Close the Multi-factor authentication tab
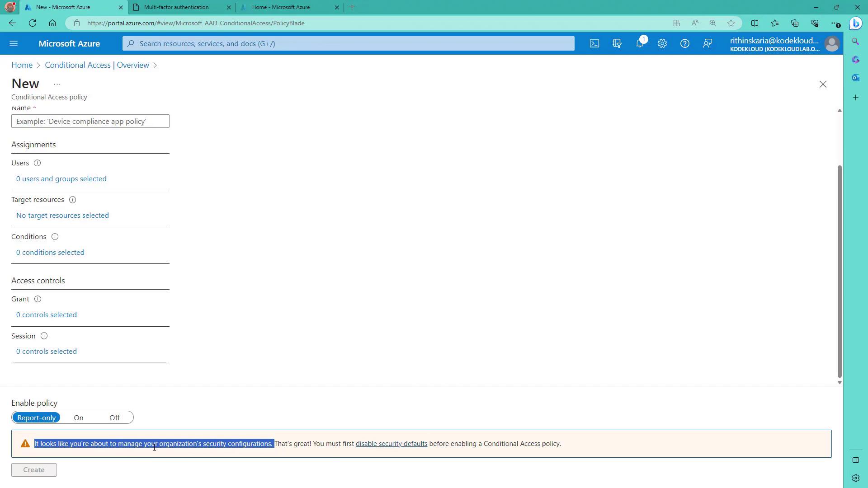 click(x=229, y=7)
